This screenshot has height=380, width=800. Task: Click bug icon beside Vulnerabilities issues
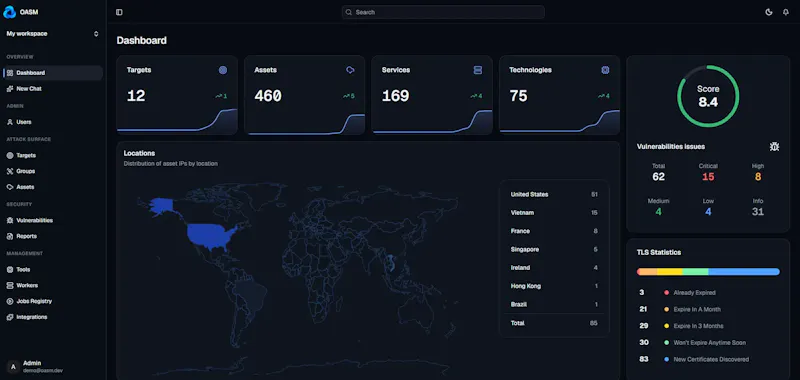774,147
